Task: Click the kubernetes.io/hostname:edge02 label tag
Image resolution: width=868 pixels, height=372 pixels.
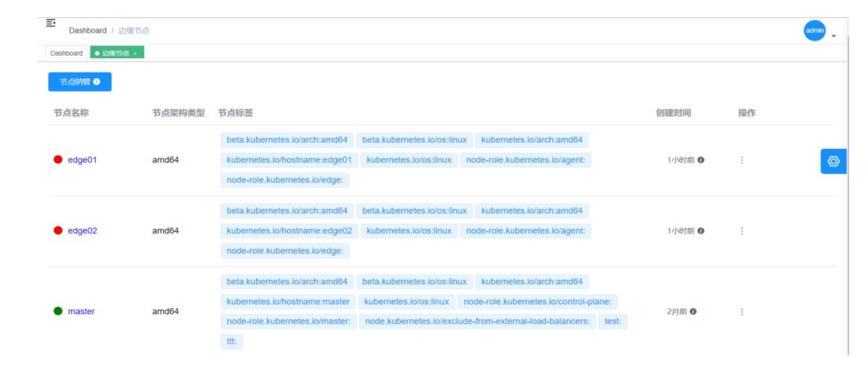Action: click(x=289, y=230)
